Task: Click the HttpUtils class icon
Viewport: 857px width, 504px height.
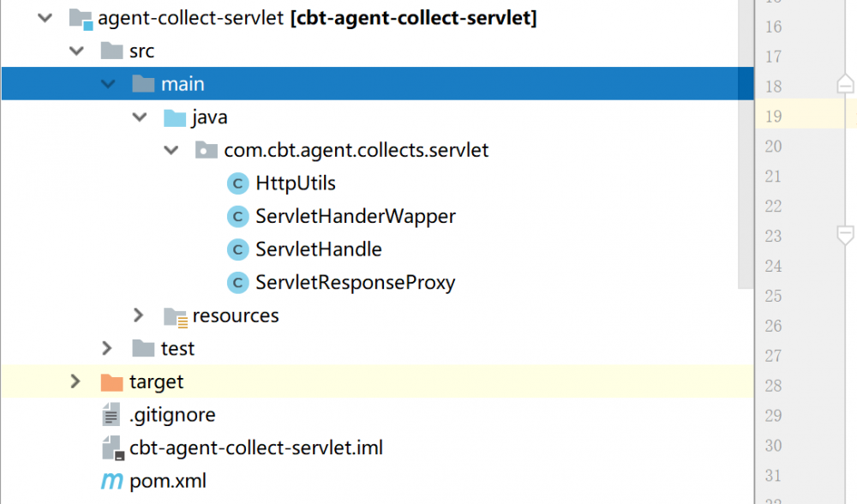Action: (x=237, y=183)
